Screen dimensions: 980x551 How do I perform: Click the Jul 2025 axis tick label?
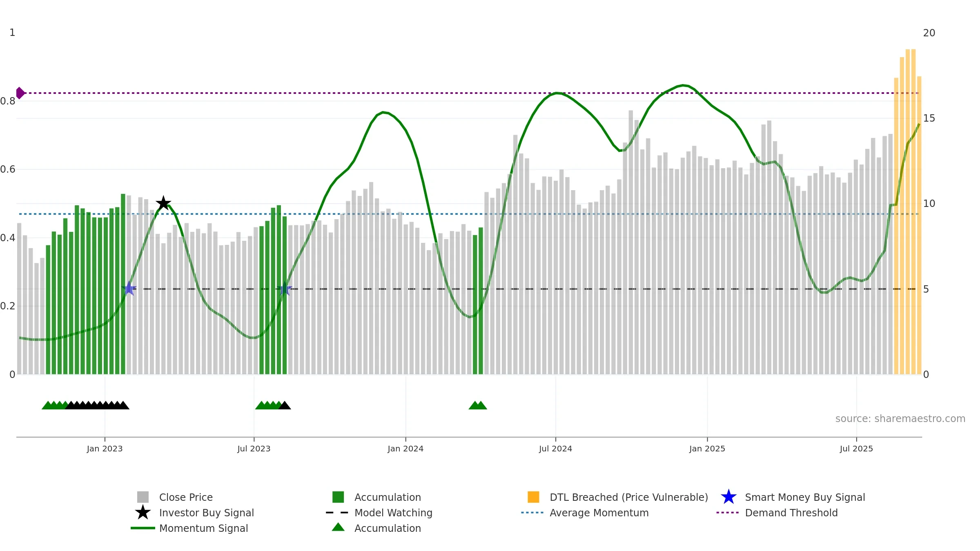[856, 449]
